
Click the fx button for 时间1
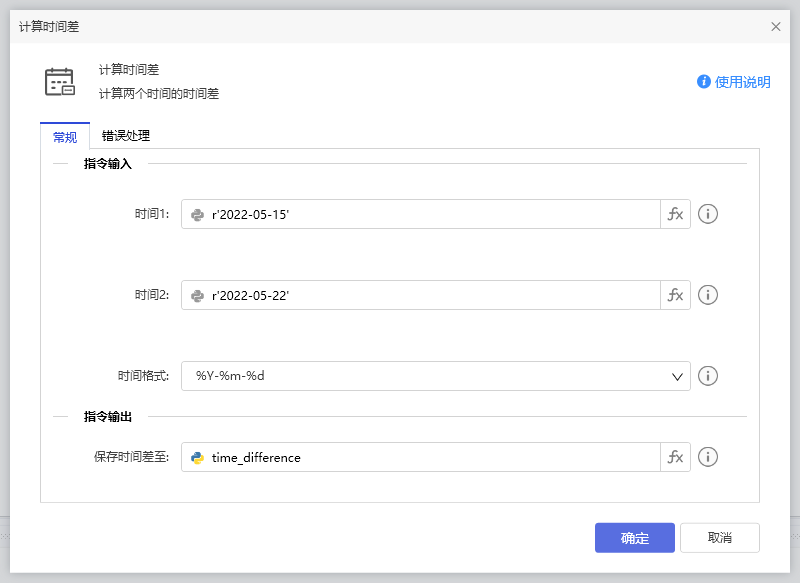(x=676, y=214)
